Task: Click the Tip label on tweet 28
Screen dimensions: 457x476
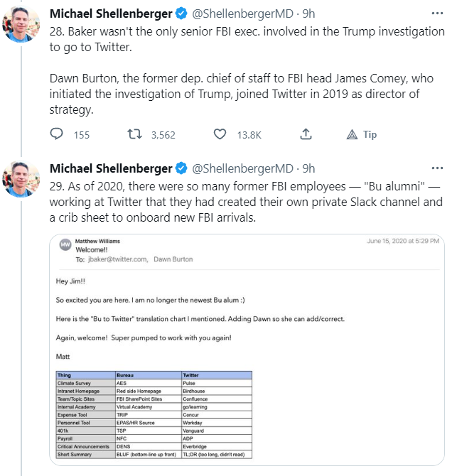Action: pos(370,135)
